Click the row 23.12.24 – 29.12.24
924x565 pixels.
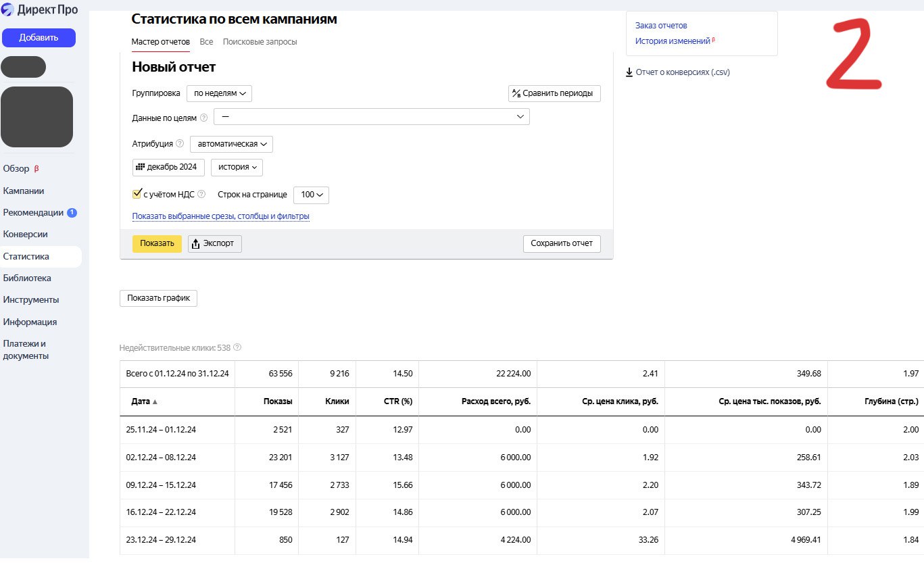point(522,541)
